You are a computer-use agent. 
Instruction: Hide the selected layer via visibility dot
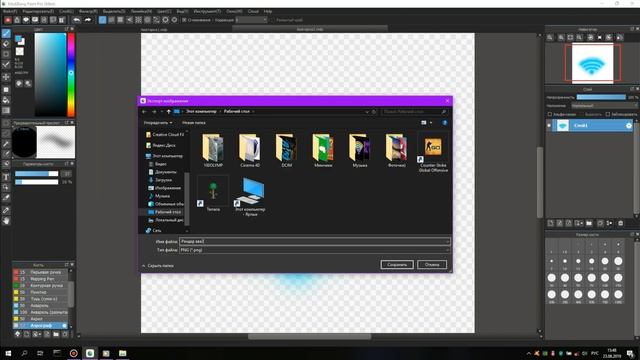point(549,126)
